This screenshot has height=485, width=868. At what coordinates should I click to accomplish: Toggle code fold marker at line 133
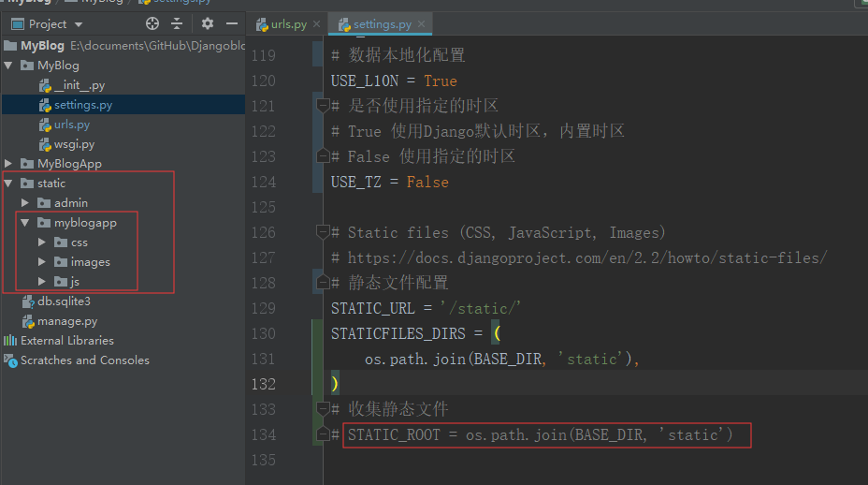[324, 408]
